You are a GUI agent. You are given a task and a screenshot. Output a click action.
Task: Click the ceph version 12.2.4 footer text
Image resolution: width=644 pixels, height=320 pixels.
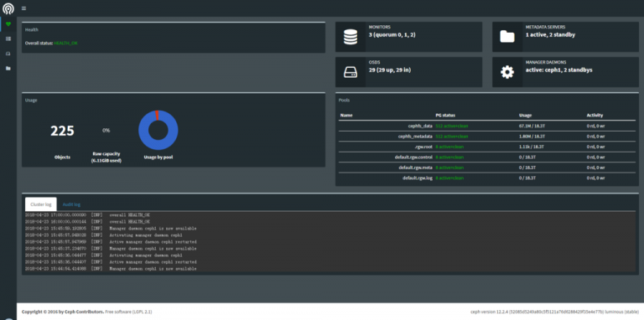point(555,312)
